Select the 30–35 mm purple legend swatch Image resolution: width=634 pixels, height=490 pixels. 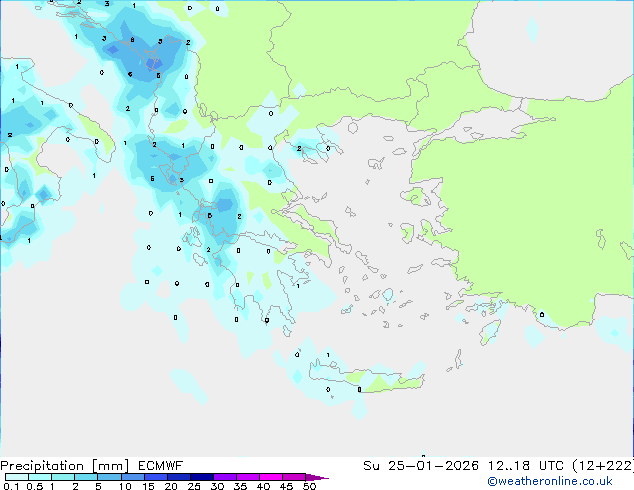click(x=225, y=477)
